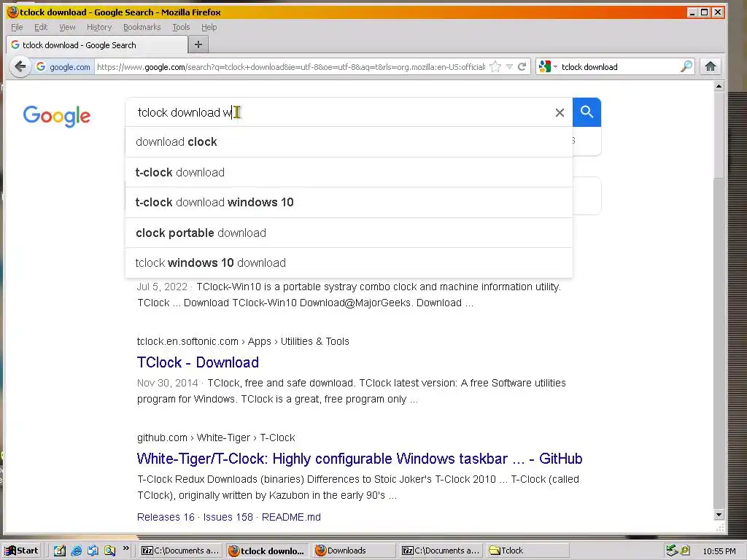747x560 pixels.
Task: Open the 'README.md' sublink
Action: click(291, 517)
